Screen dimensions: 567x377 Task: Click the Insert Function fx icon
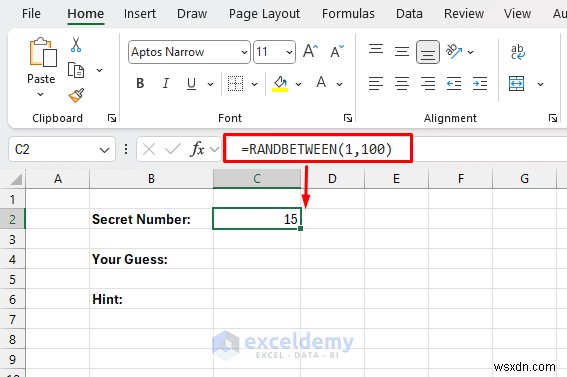click(x=197, y=149)
